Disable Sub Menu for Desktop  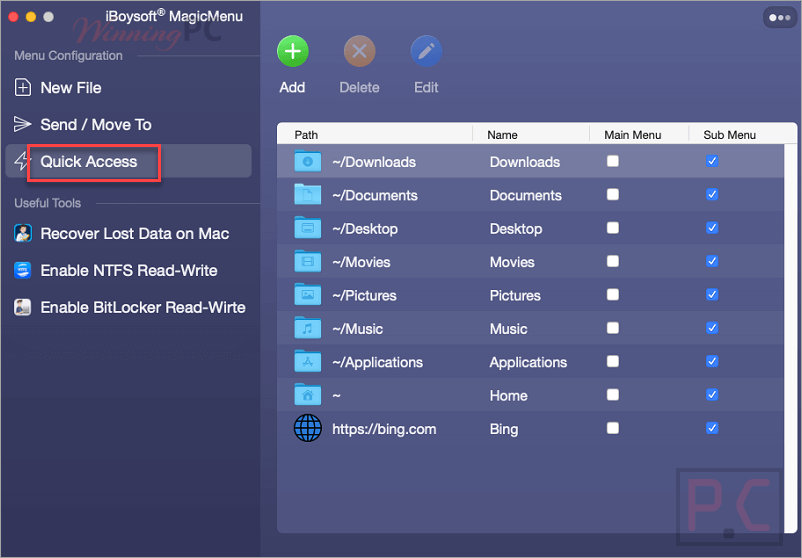tap(712, 228)
